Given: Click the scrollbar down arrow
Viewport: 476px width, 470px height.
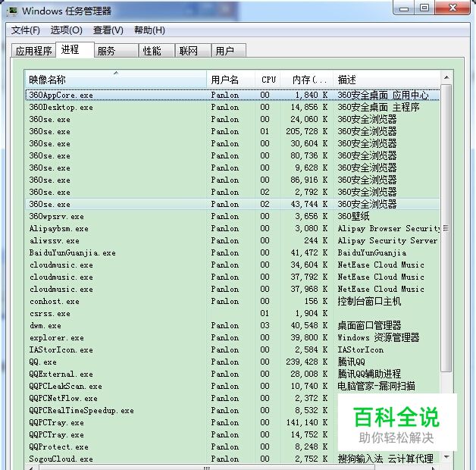Looking at the screenshot, I should coord(446,457).
